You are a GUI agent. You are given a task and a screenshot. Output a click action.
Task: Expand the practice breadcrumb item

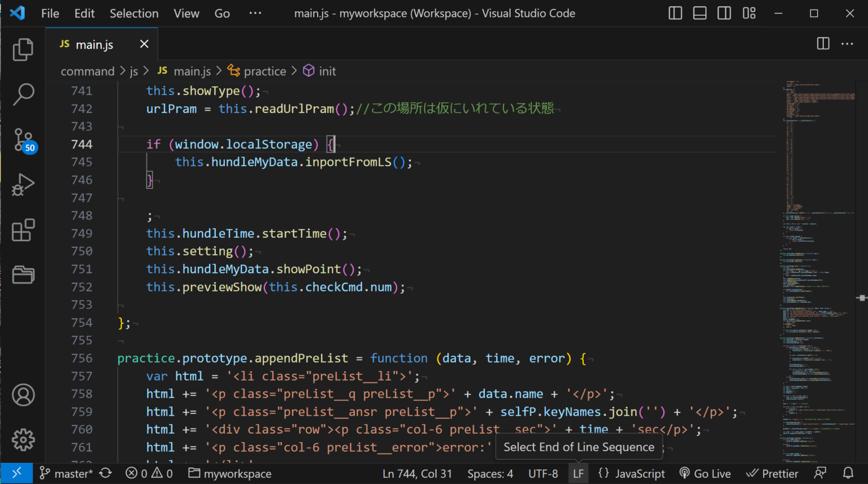tap(264, 71)
